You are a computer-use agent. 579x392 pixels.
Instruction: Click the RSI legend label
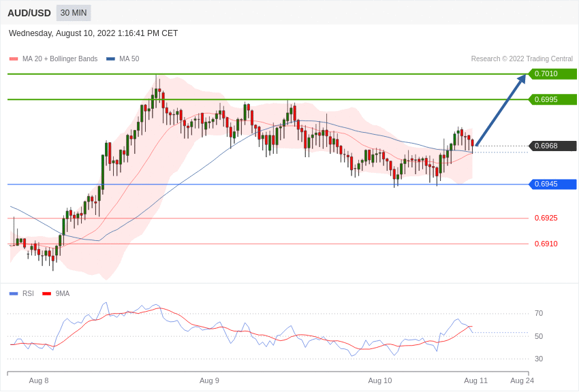[x=28, y=293]
